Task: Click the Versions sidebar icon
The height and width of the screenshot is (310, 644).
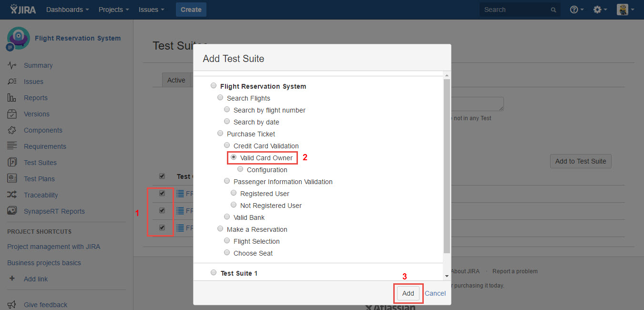Action: coord(12,114)
